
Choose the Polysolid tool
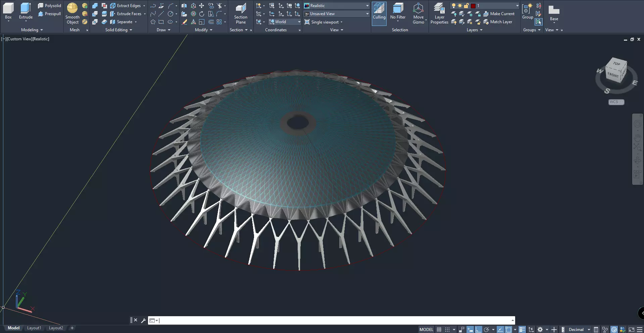tap(49, 6)
